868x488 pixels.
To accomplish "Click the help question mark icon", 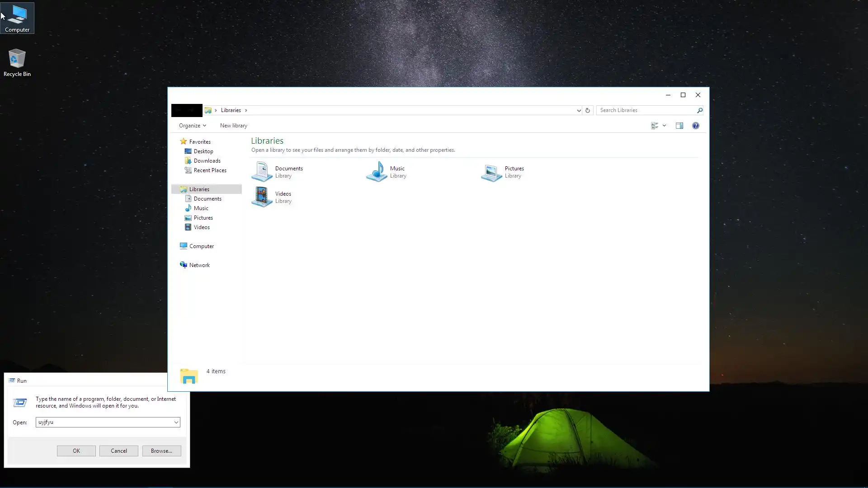I will [x=696, y=126].
